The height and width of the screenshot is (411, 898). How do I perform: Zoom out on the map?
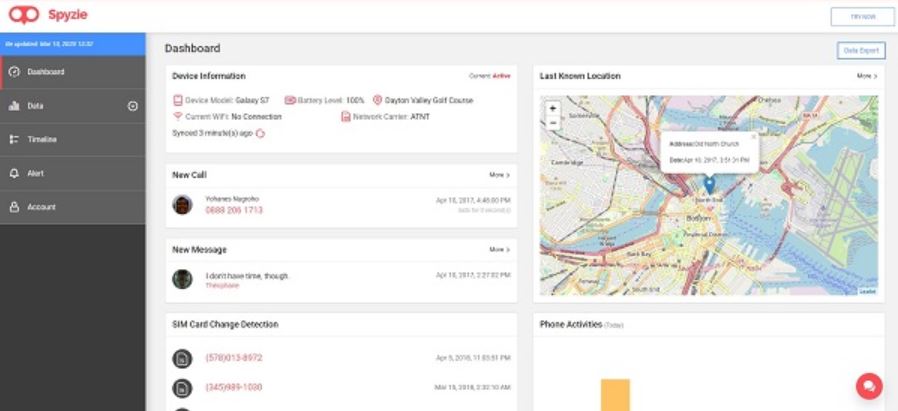click(553, 122)
